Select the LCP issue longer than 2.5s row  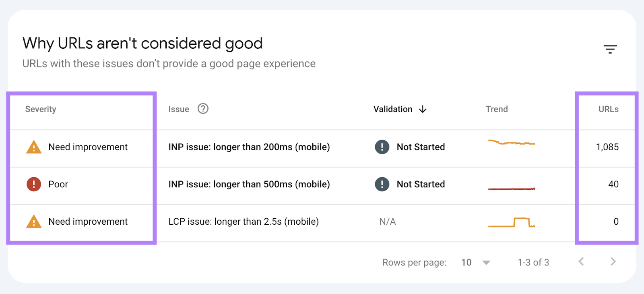coord(244,222)
